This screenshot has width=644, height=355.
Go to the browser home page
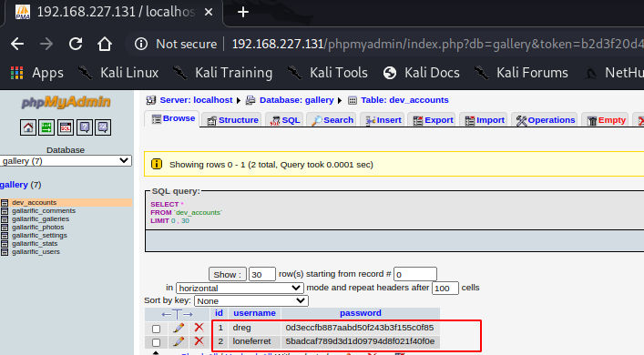coord(105,44)
